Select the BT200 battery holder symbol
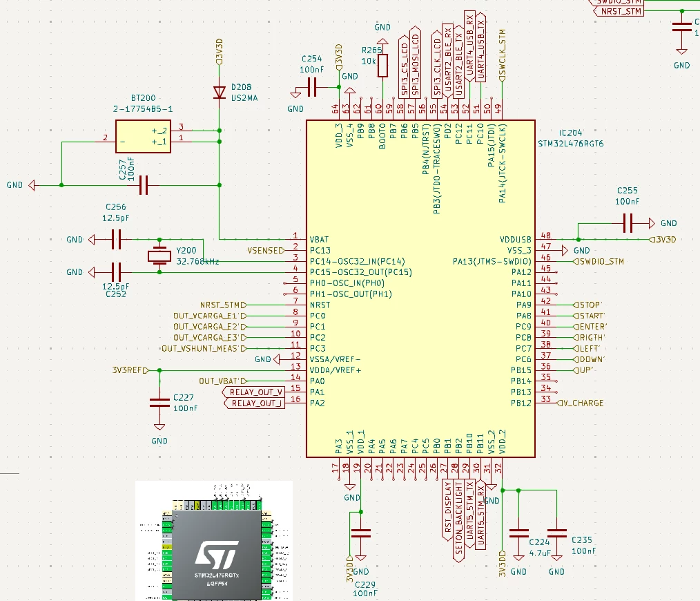The width and height of the screenshot is (700, 601). click(x=143, y=136)
